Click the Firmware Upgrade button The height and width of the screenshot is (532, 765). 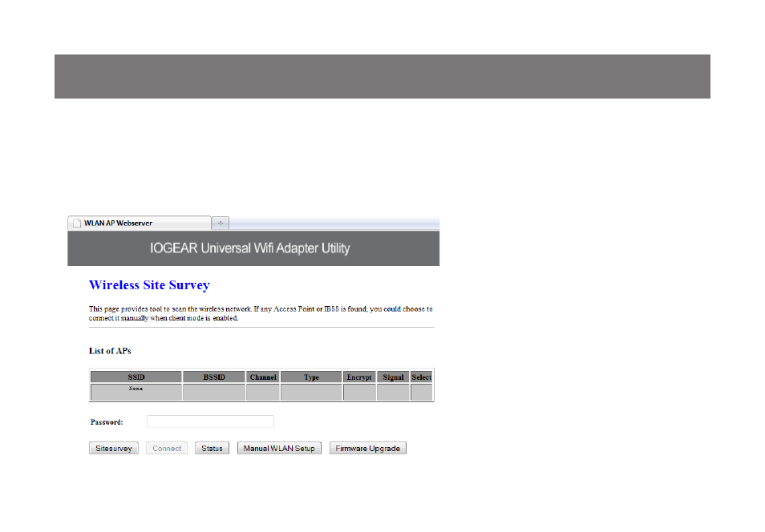[368, 448]
